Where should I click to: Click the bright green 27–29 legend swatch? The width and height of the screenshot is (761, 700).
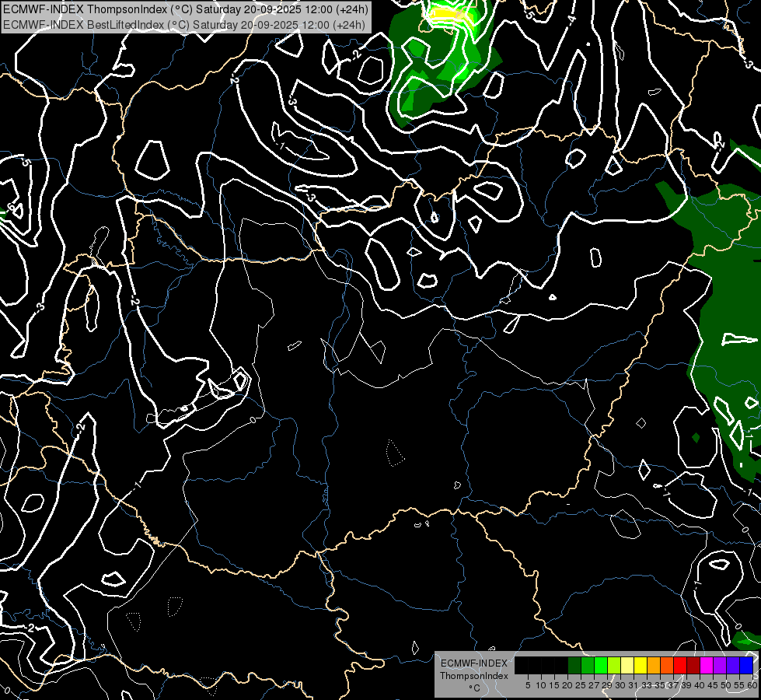pos(601,665)
